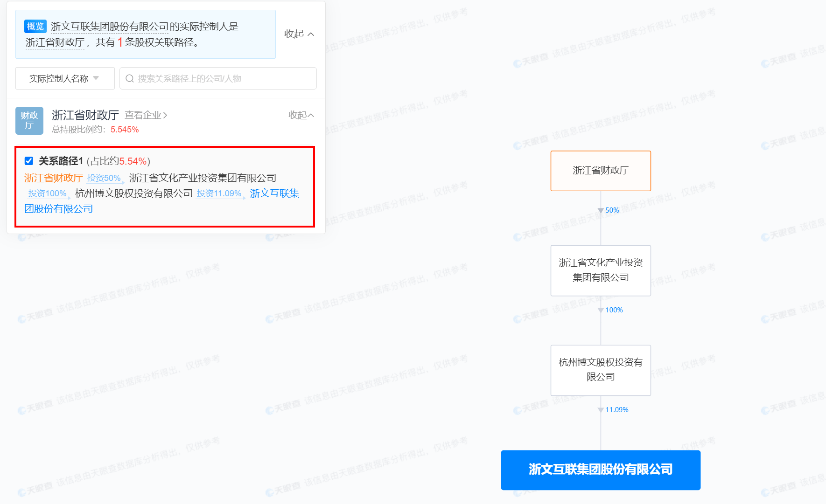Image resolution: width=826 pixels, height=504 pixels.
Task: Click the blue 财政厅 avatar icon
Action: point(29,121)
